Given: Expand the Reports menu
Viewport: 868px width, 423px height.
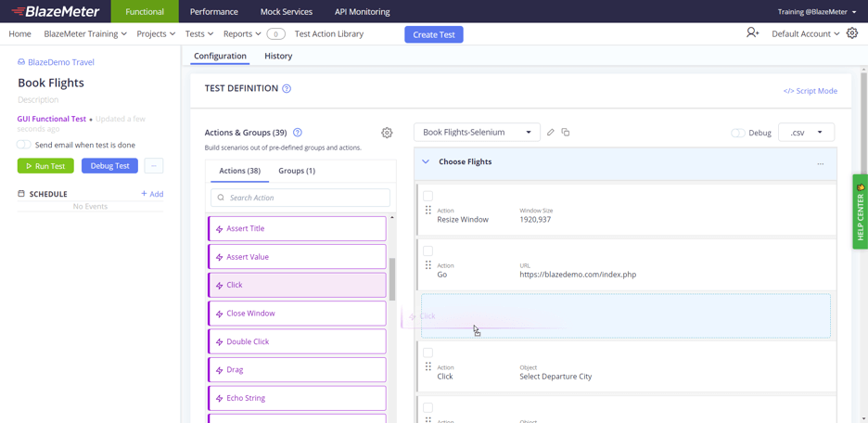Looking at the screenshot, I should point(242,33).
